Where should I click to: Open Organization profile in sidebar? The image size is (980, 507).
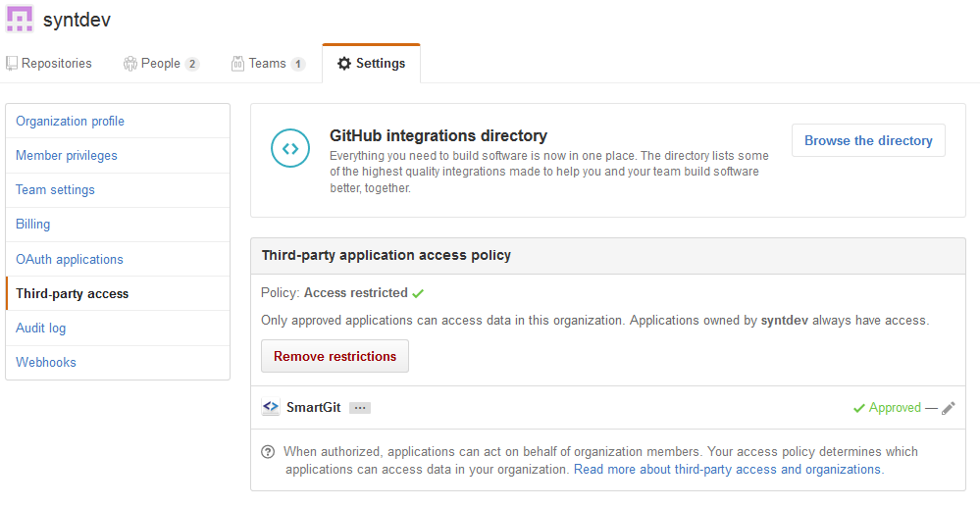pos(70,122)
